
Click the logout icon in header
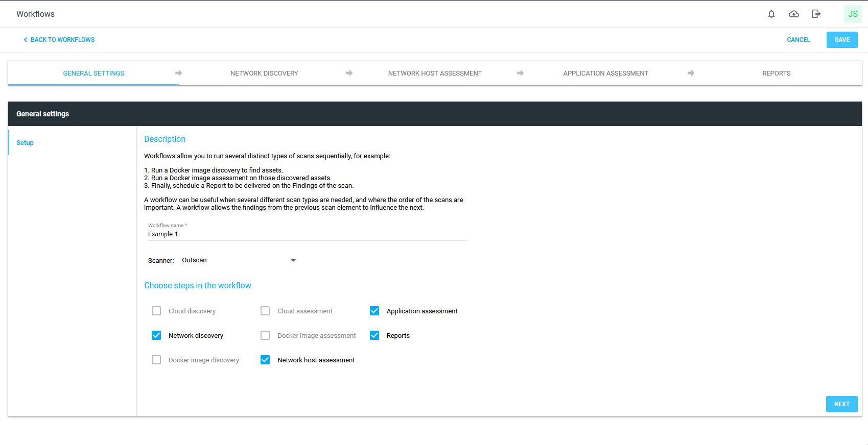816,14
